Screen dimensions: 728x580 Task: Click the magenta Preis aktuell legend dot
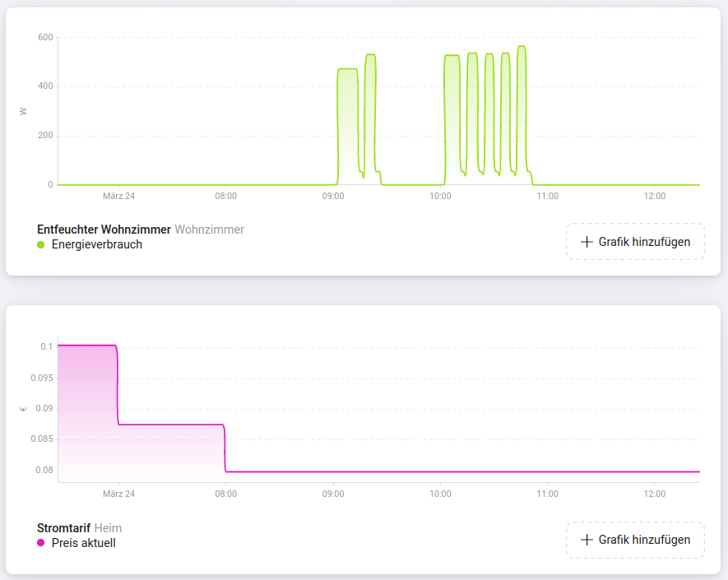point(41,543)
